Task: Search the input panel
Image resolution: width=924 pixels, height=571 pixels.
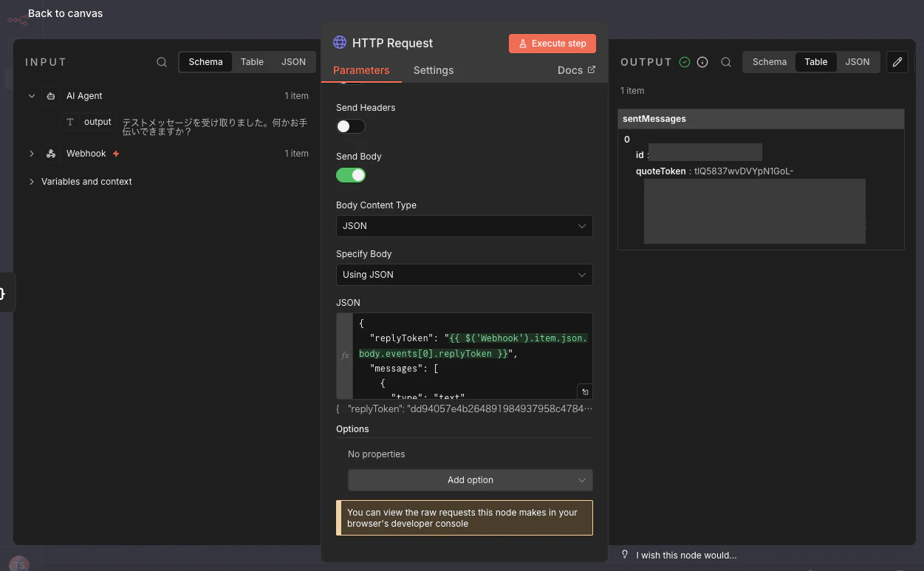Action: click(x=162, y=62)
